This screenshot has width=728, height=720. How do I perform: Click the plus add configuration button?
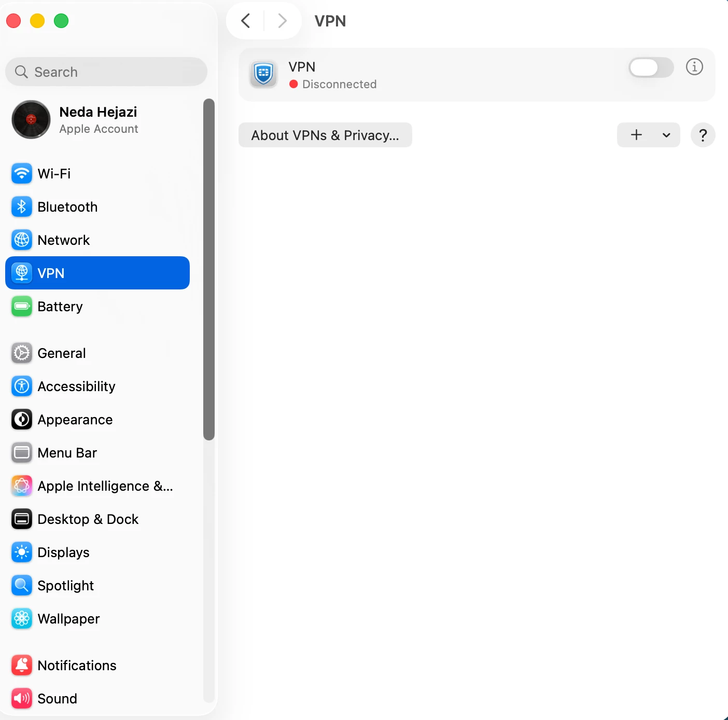(636, 135)
